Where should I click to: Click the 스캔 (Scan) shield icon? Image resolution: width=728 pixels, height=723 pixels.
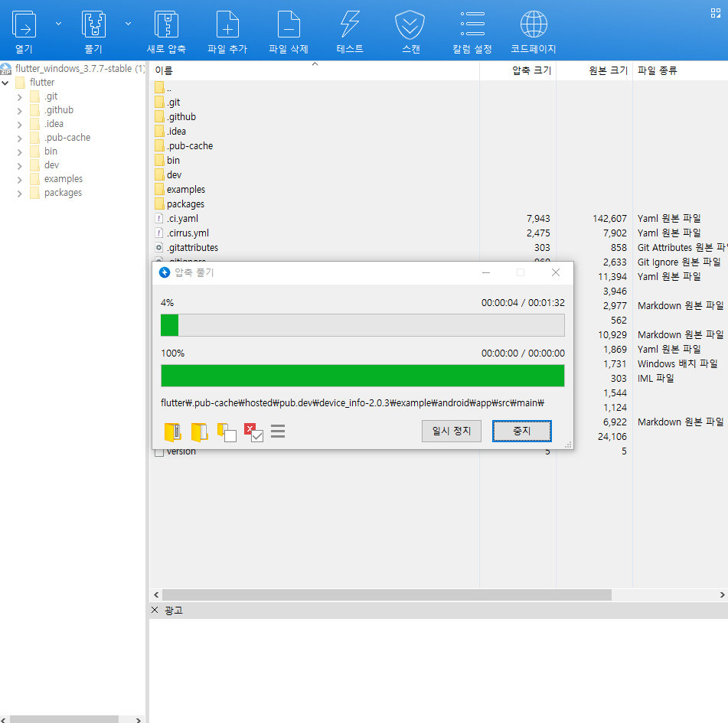click(x=410, y=24)
